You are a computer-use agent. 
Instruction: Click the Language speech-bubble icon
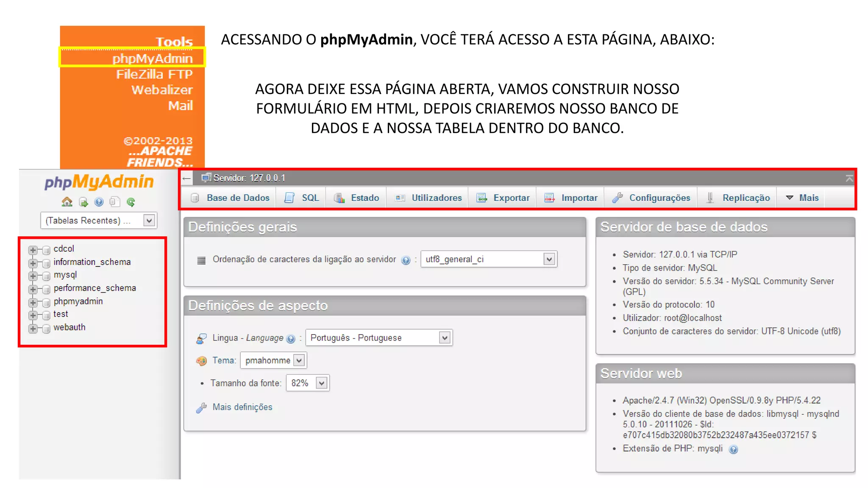(201, 338)
